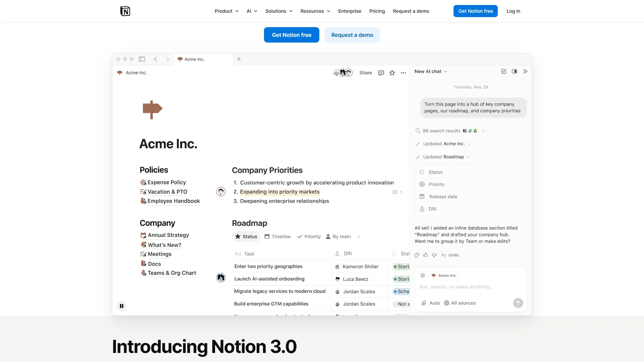Go forward with the right arrow icon
644x362 pixels.
(168, 59)
